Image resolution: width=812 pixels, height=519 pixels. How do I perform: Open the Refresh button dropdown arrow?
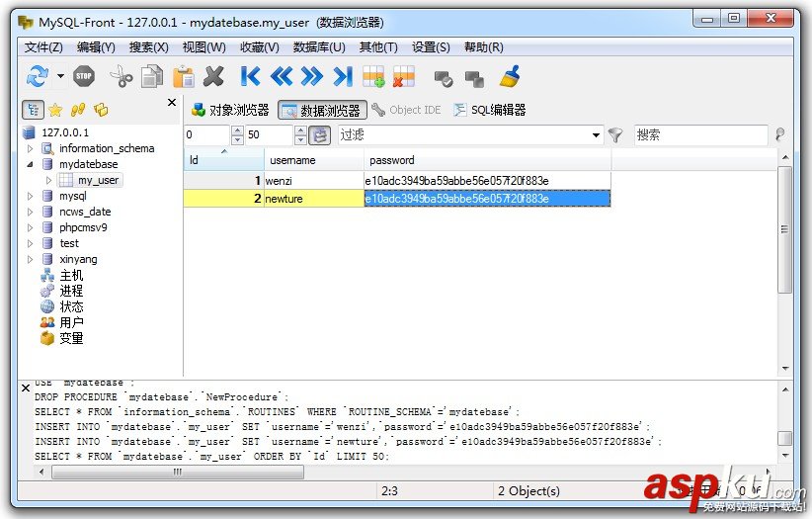(x=60, y=76)
